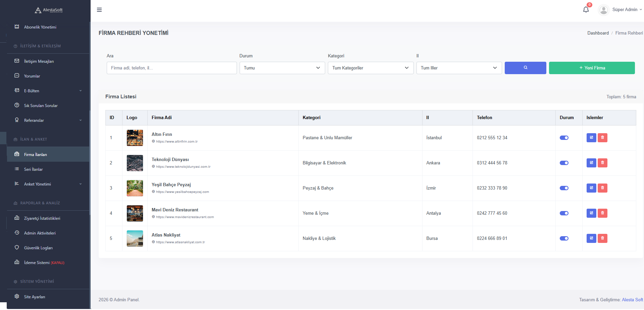644x310 pixels.
Task: Click the hamburger menu icon
Action: pyautogui.click(x=99, y=10)
